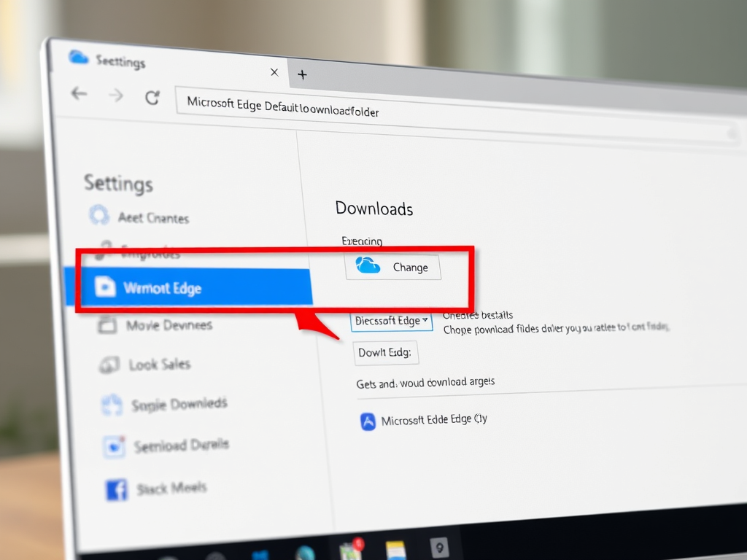The width and height of the screenshot is (747, 560).
Task: Click the icon beside Semload Dareile
Action: click(114, 447)
